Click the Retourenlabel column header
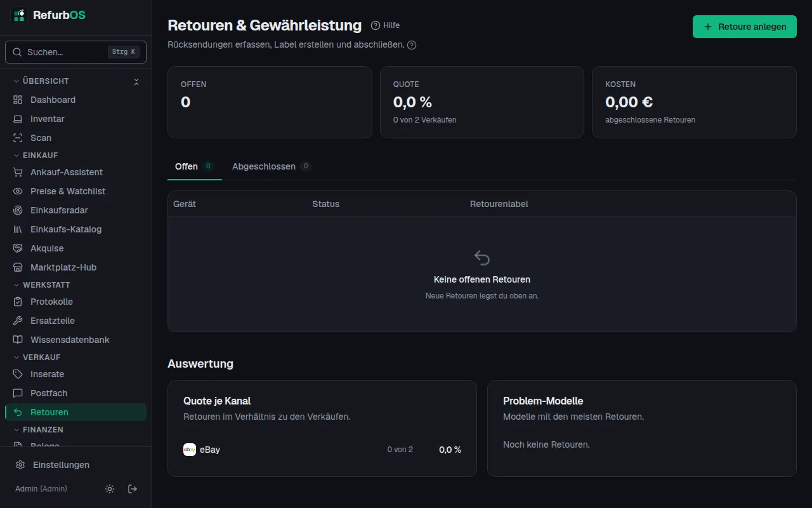The width and height of the screenshot is (812, 508). [499, 204]
